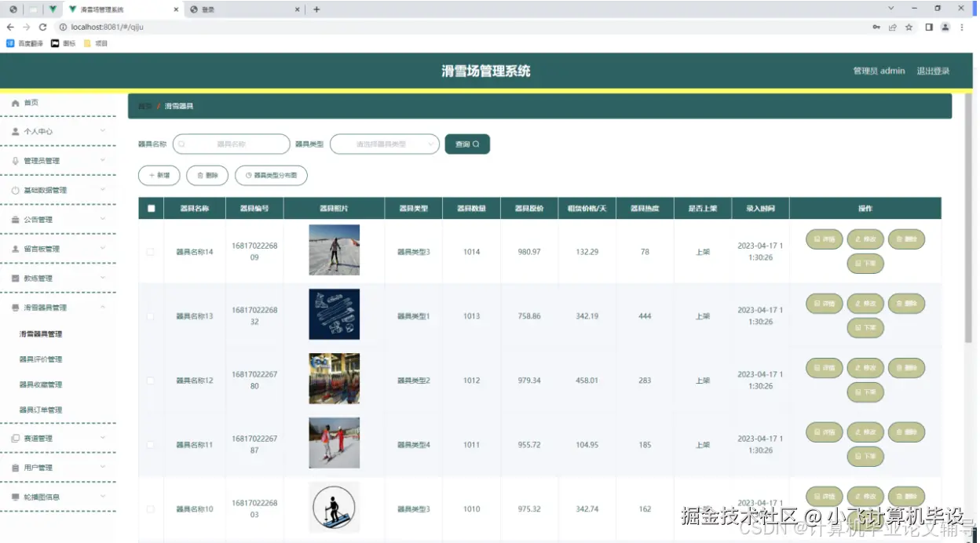Select the 滑雪器具管理 submenu item
The width and height of the screenshot is (980, 543).
[x=41, y=334]
